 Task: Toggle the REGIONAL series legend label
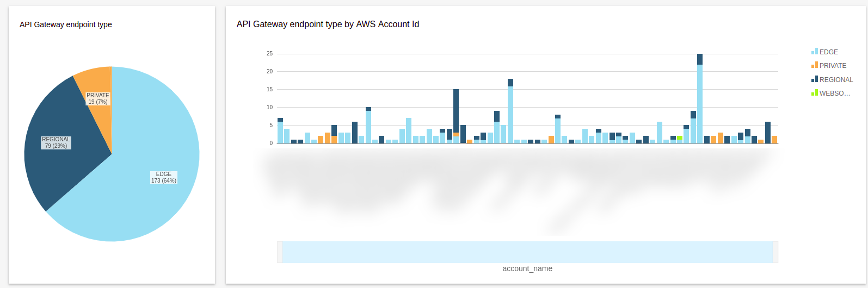[836, 80]
